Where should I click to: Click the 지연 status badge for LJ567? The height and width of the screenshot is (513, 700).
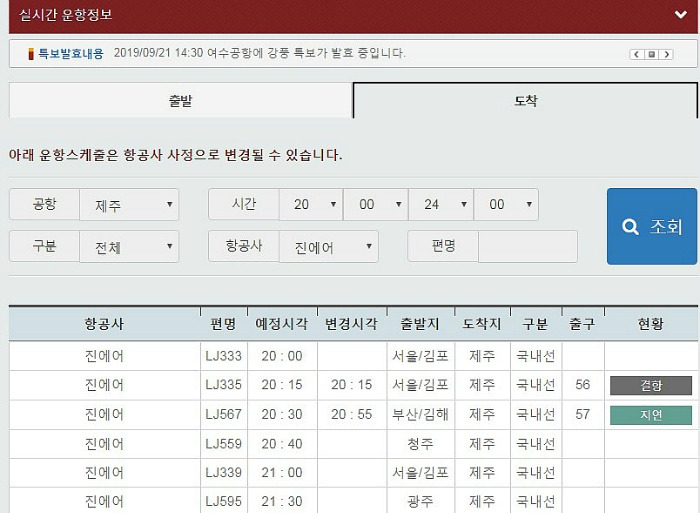tap(651, 415)
